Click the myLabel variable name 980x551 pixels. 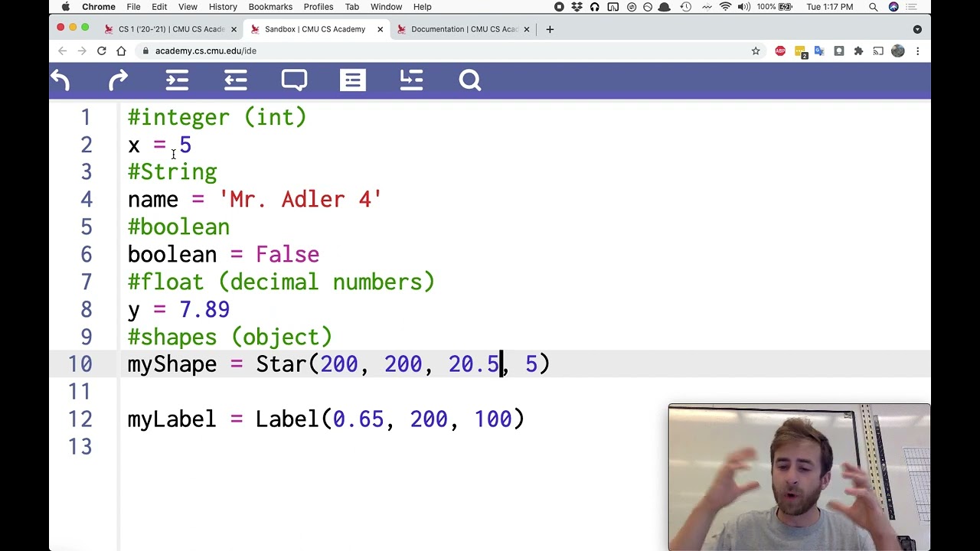click(x=172, y=419)
